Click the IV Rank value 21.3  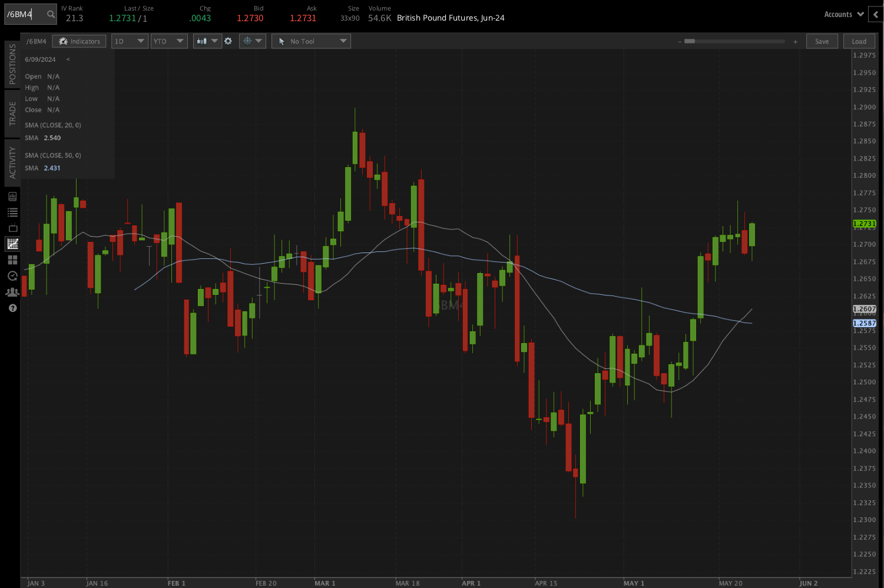(74, 18)
